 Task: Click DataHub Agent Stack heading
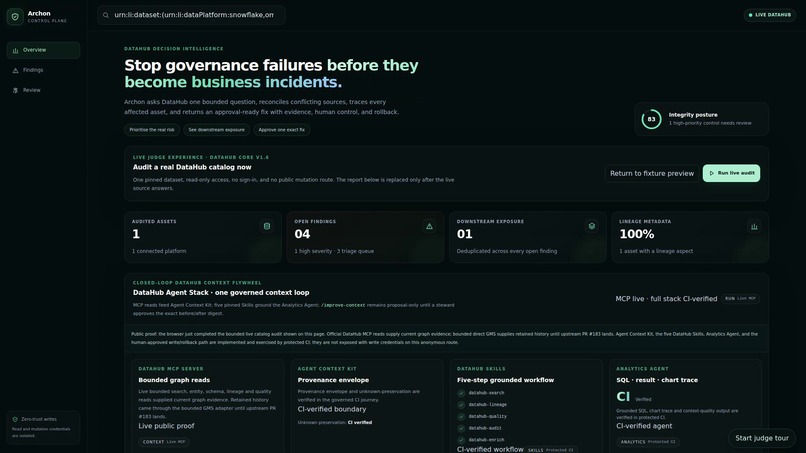[x=221, y=293]
